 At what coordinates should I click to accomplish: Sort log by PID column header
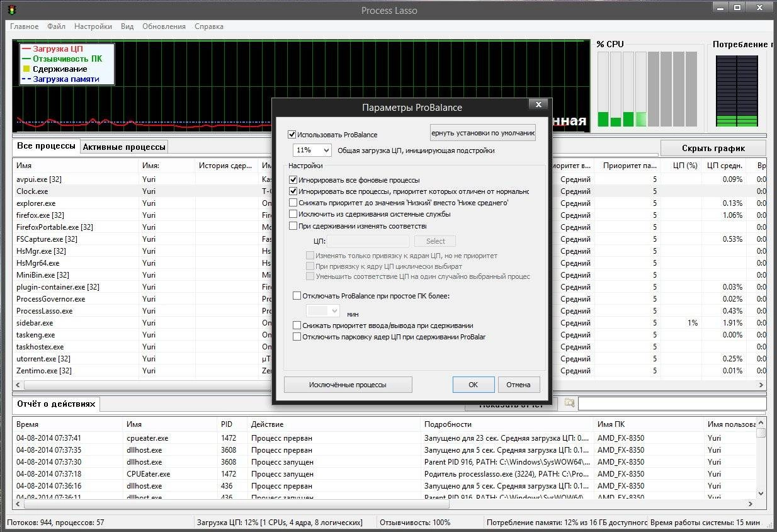pos(232,424)
